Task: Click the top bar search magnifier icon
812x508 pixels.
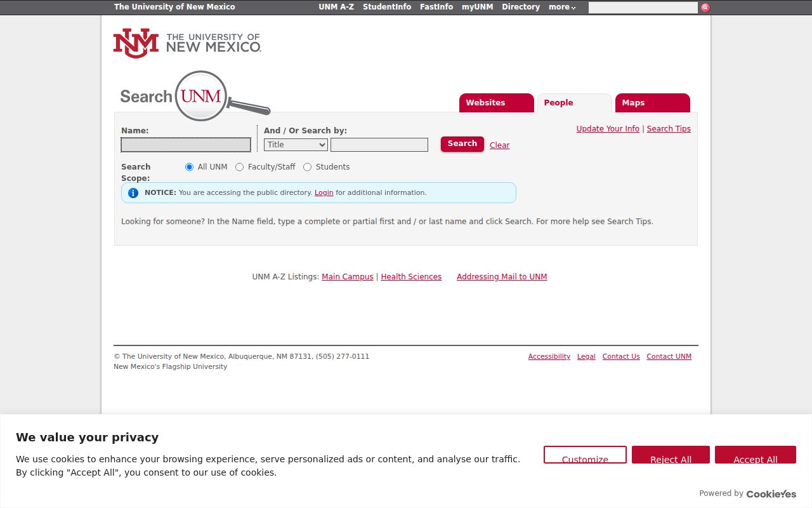Action: pyautogui.click(x=705, y=8)
